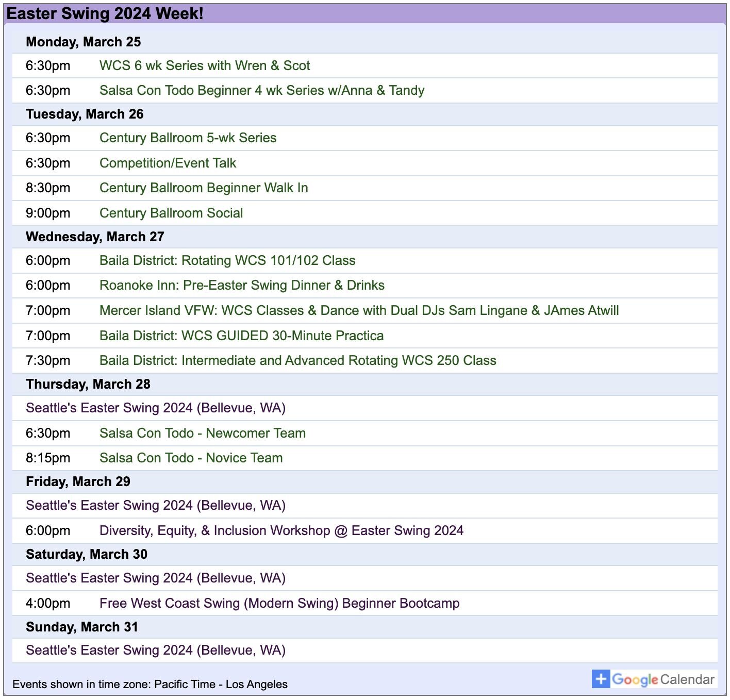
Task: Open Salsa Con Todo - Newcomer Team event
Action: [x=203, y=433]
